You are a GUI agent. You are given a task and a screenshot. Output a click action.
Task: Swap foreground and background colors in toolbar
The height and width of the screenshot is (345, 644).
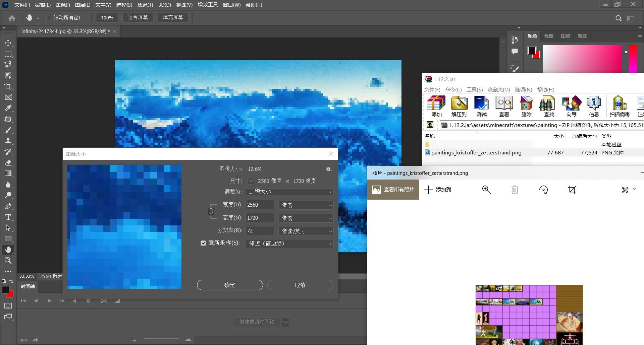pos(11,281)
